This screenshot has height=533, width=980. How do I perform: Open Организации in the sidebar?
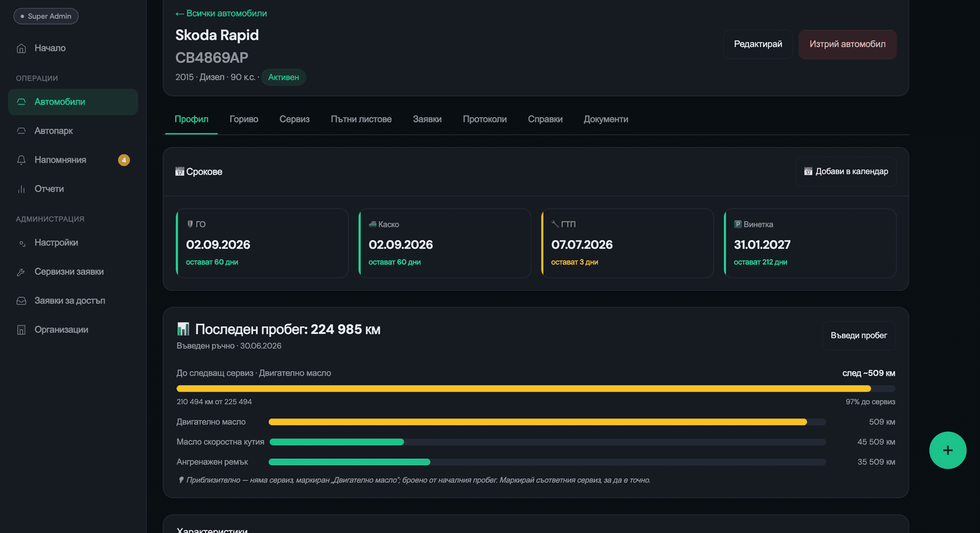(73, 330)
